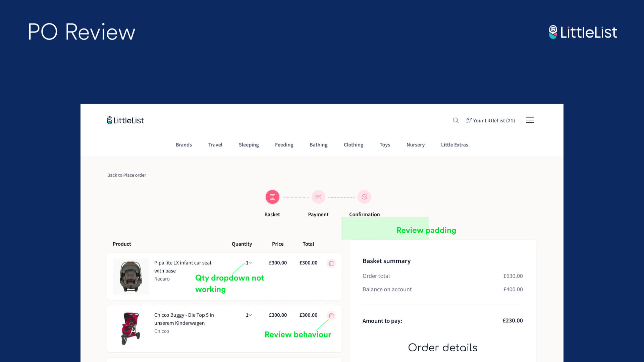Click the Total column header
The image size is (644, 362).
[x=308, y=244]
